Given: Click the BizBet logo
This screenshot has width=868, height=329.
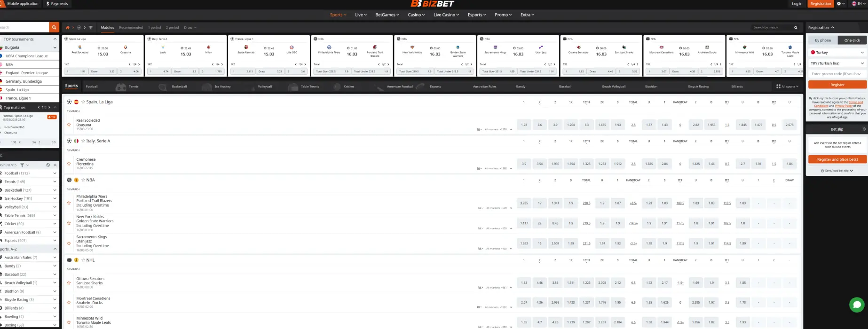Looking at the screenshot, I should 433,4.
